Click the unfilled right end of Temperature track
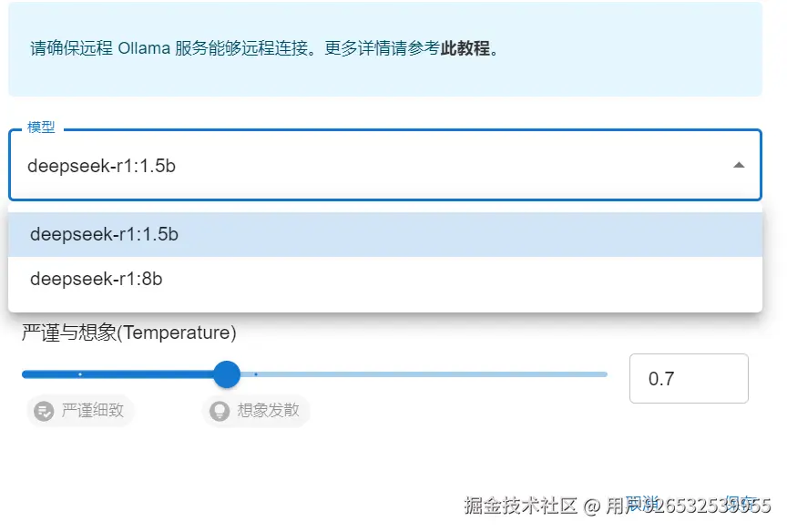This screenshot has width=787, height=532. point(597,374)
